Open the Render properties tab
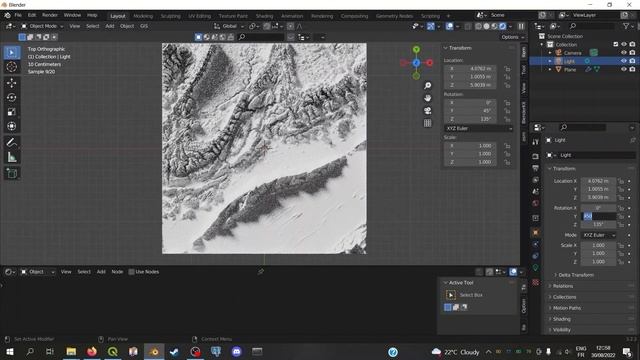 pyautogui.click(x=536, y=156)
